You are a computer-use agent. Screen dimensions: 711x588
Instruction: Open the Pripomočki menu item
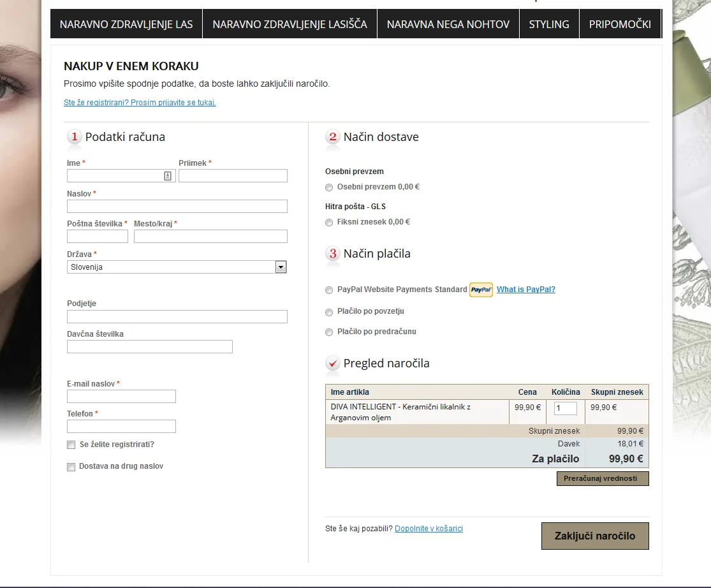tap(620, 24)
